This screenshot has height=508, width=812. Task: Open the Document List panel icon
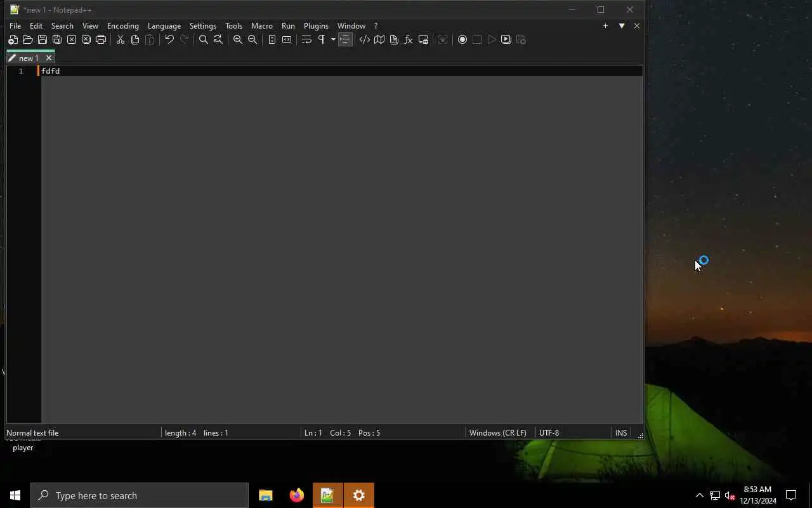coord(393,39)
